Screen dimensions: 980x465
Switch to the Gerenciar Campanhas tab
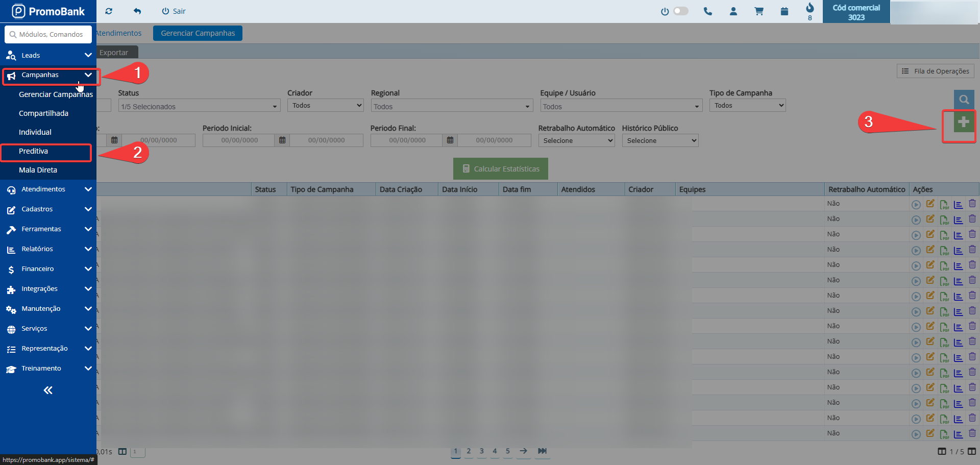click(x=198, y=33)
